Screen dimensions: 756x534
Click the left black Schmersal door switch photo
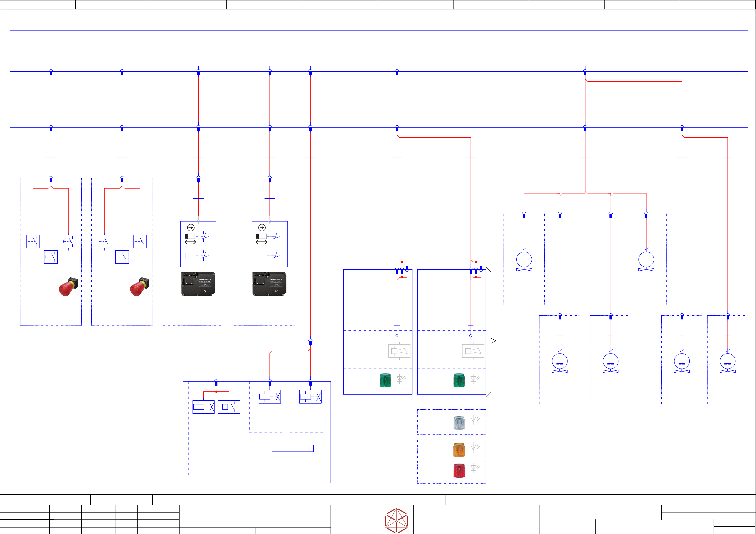pyautogui.click(x=198, y=284)
